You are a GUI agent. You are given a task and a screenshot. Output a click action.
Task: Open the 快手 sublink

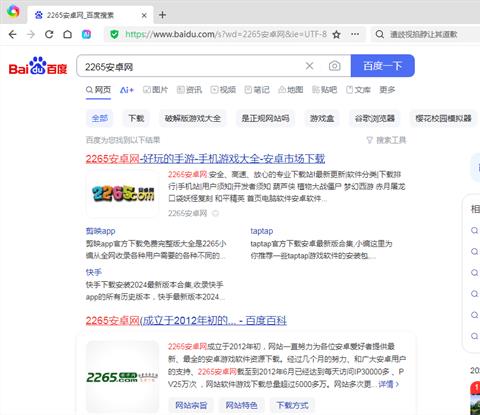(94, 272)
